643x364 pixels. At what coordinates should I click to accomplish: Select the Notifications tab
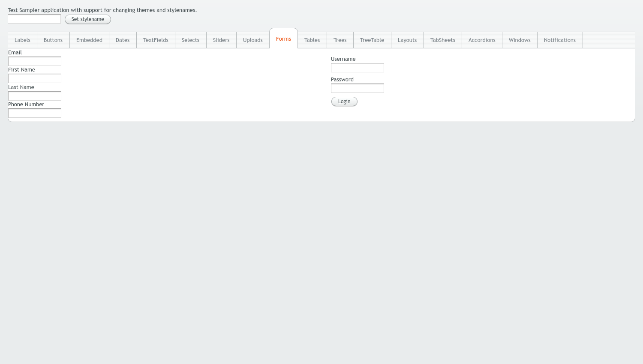point(560,40)
